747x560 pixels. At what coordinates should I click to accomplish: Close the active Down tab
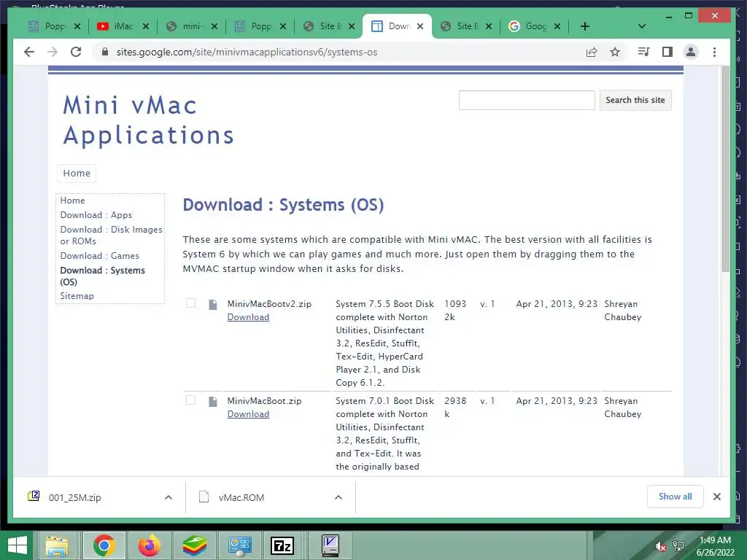coord(419,26)
